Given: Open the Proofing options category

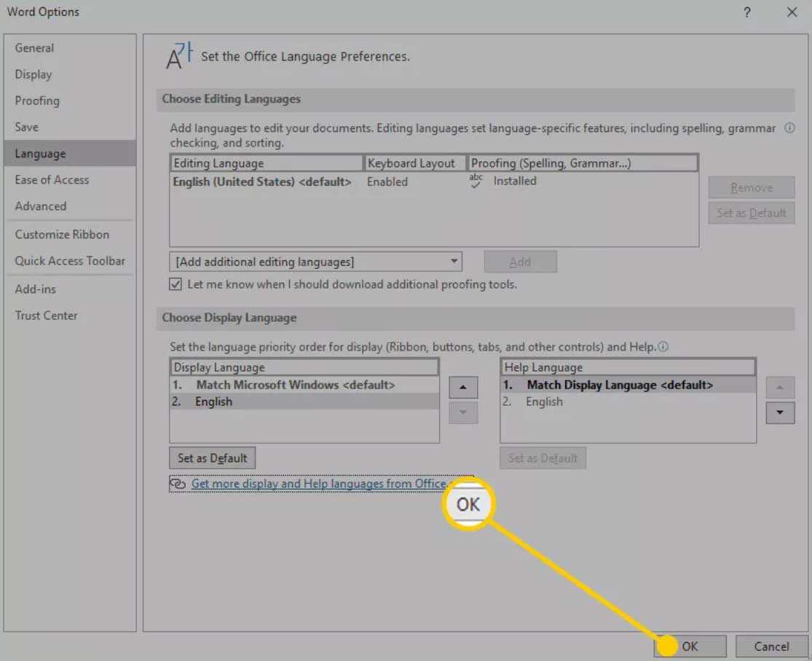Looking at the screenshot, I should pyautogui.click(x=37, y=101).
